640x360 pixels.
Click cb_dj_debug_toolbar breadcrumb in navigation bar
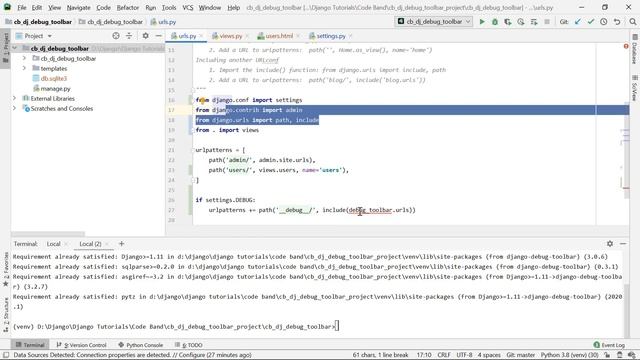tap(111, 22)
